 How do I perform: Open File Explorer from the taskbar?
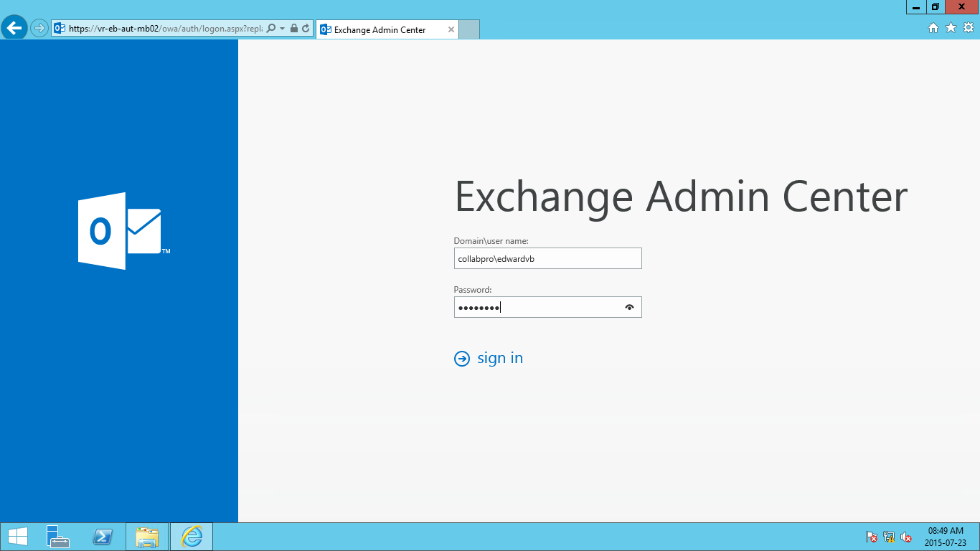pos(148,537)
